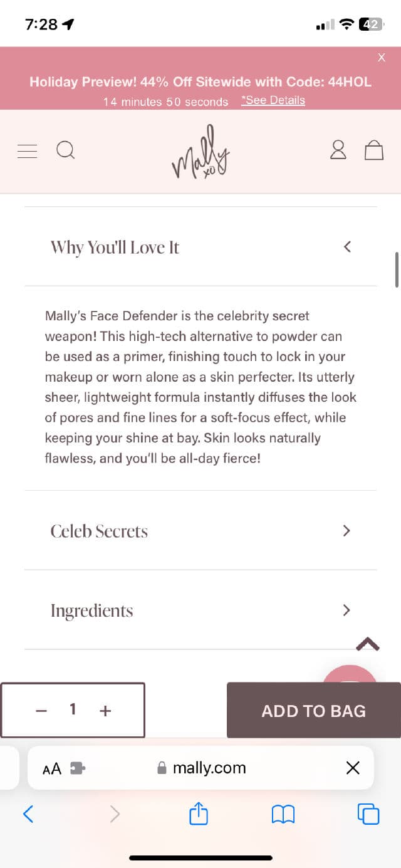Open the Safari tabs overview
The height and width of the screenshot is (868, 401).
tap(368, 813)
